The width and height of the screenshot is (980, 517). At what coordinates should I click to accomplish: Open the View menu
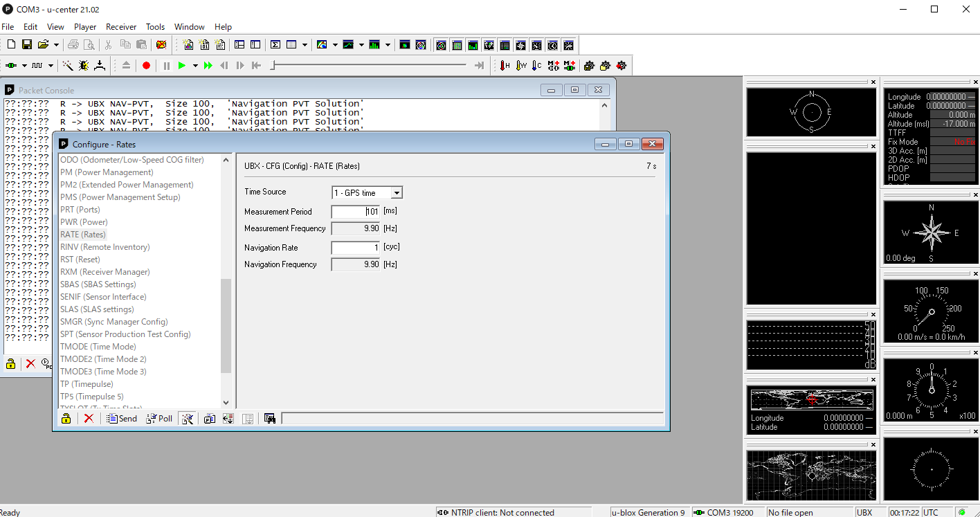(x=55, y=26)
